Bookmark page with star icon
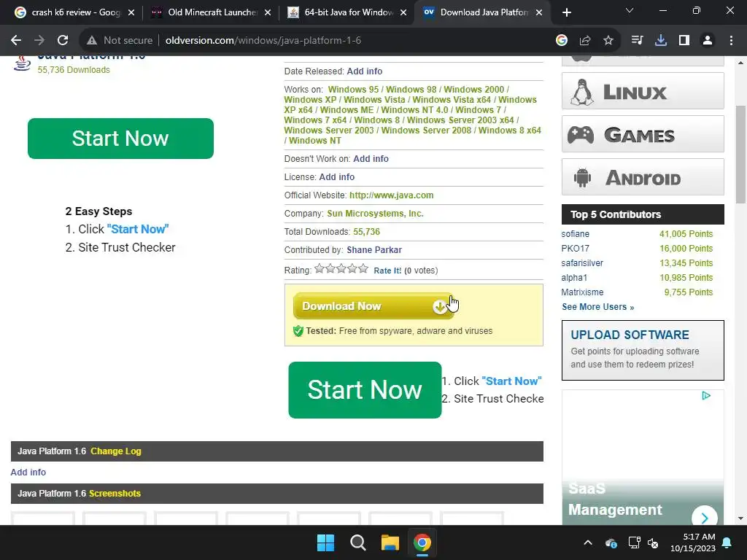747x560 pixels. coord(608,41)
